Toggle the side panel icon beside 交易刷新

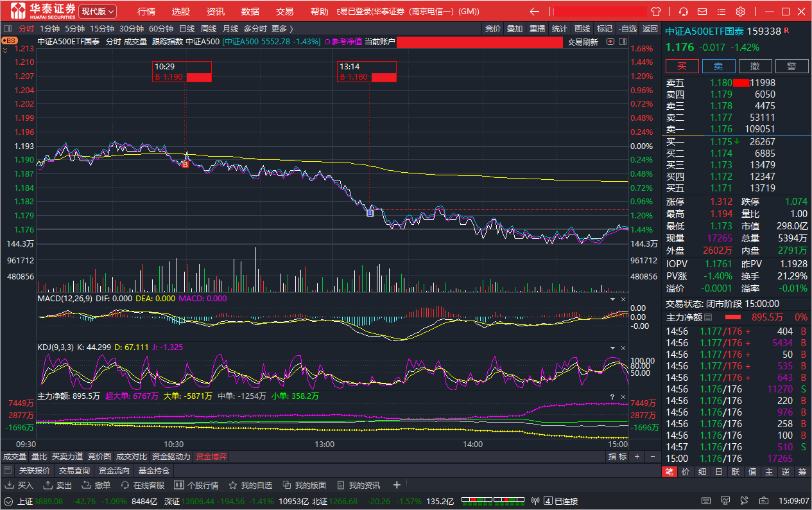pyautogui.click(x=621, y=42)
